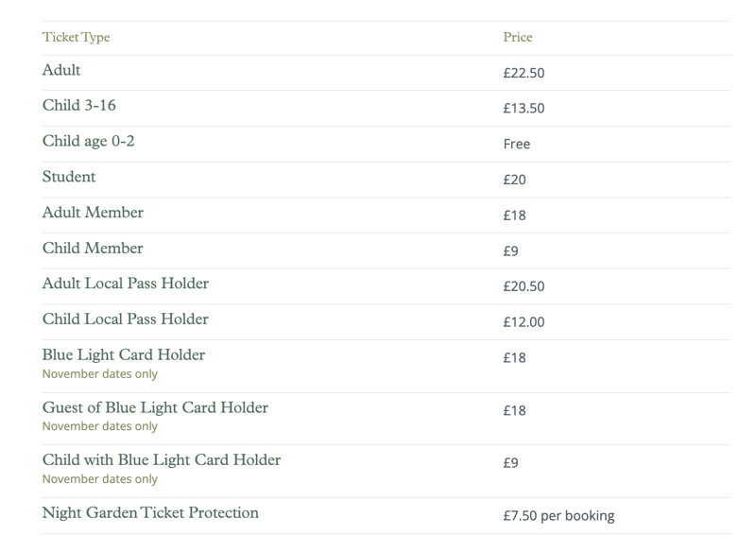Click the Price column header

518,38
